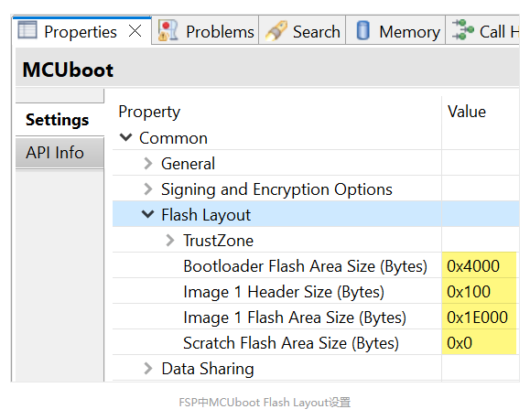530x420 pixels.
Task: Close the Properties tab
Action: click(x=135, y=31)
